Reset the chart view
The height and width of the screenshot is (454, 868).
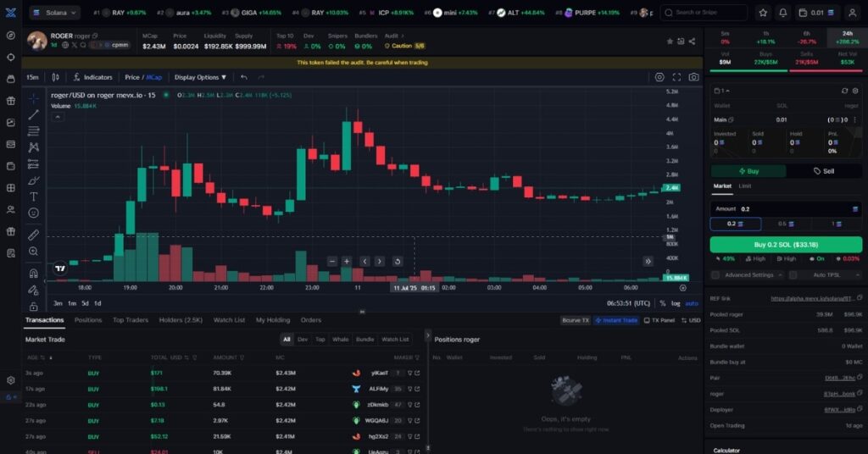point(397,262)
